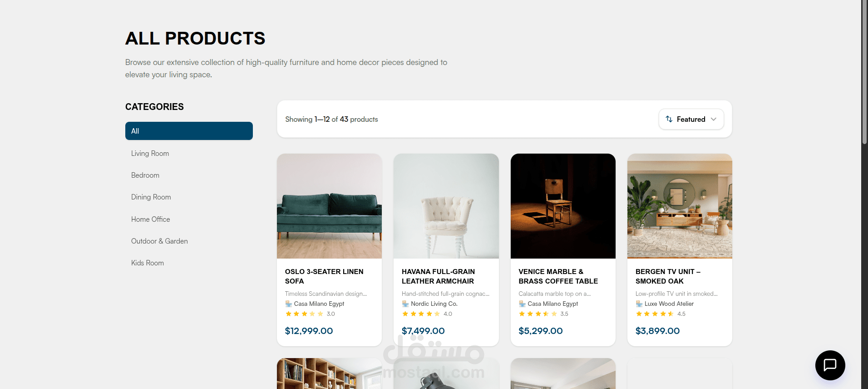
Task: Click store icon on Venice coffee table card
Action: (x=522, y=304)
